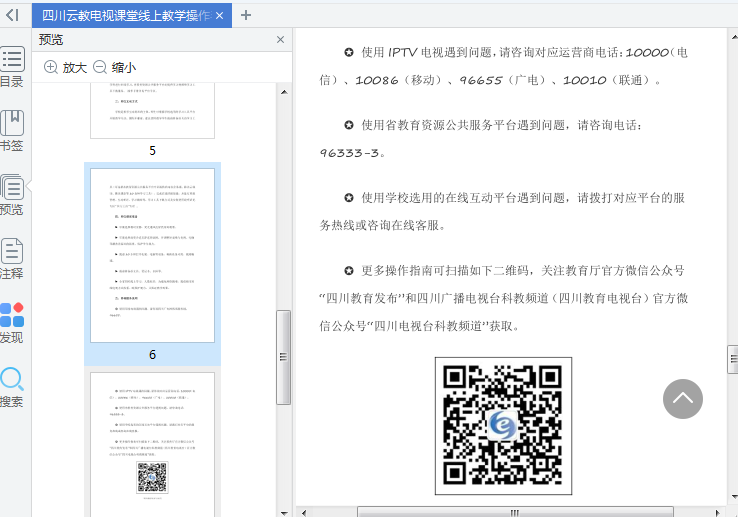Click the thumbnail panel scroll-up arrow
The width and height of the screenshot is (738, 517).
click(x=284, y=92)
